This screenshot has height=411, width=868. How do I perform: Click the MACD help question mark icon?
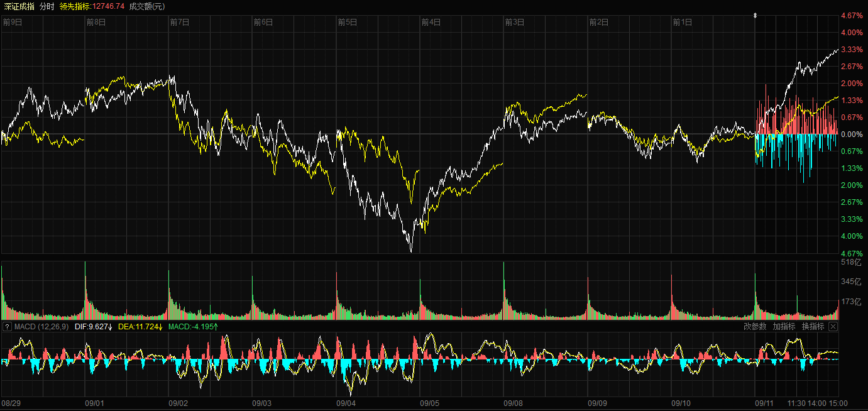click(7, 327)
